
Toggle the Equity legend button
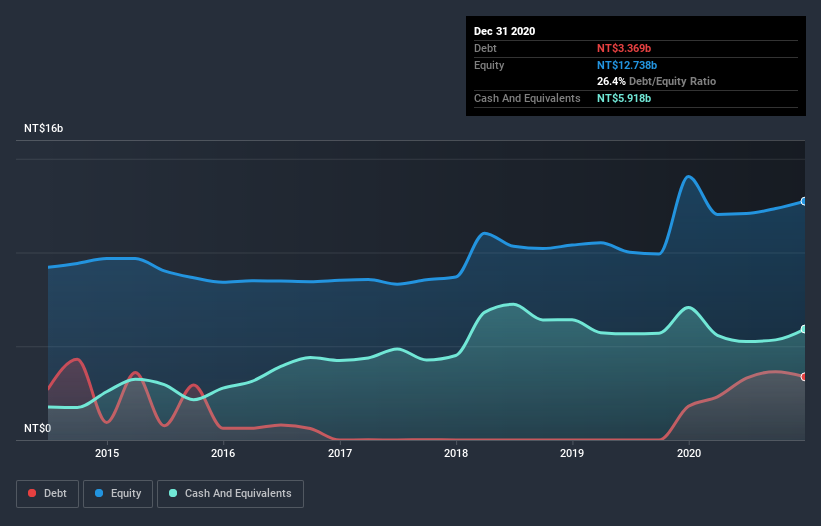point(118,494)
